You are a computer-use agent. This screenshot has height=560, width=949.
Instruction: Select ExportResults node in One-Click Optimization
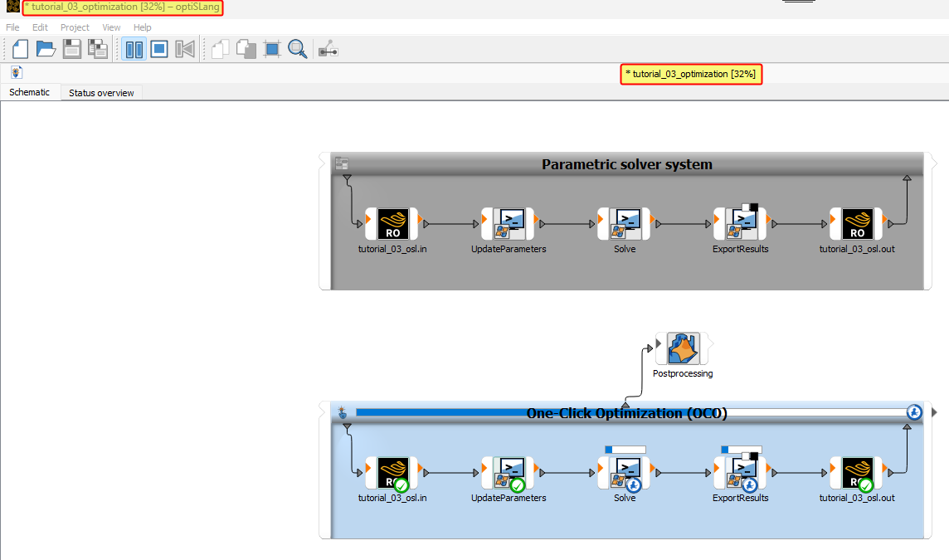pos(740,472)
